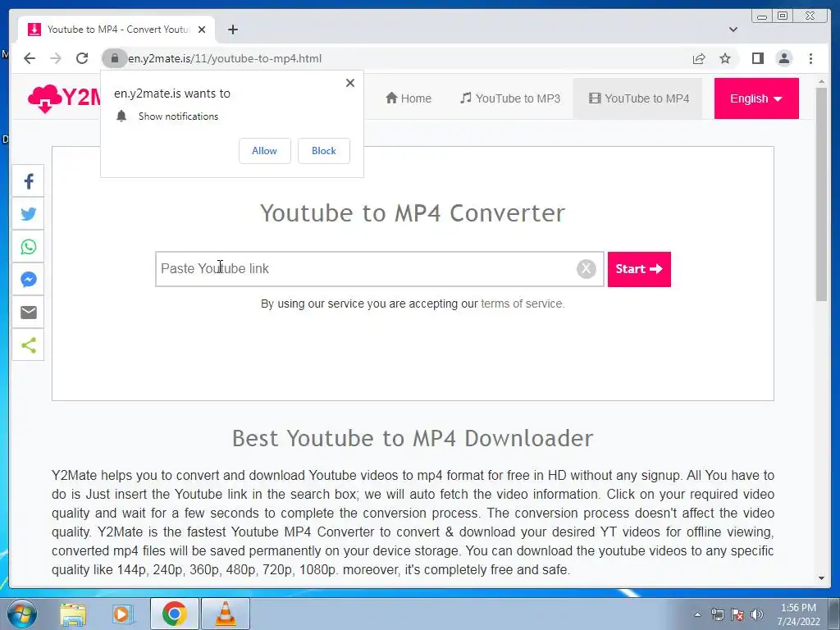This screenshot has height=630, width=840.
Task: Open the taskbar clock and date
Action: coord(798,614)
